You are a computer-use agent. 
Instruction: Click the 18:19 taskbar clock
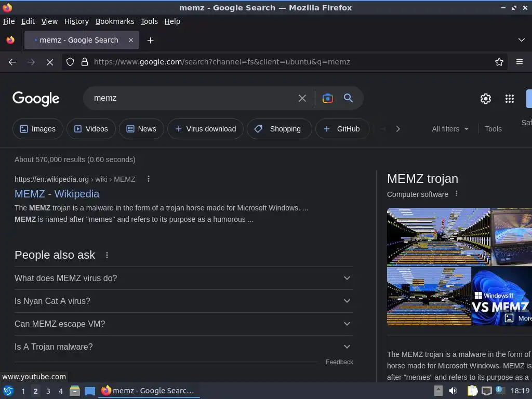[520, 391]
